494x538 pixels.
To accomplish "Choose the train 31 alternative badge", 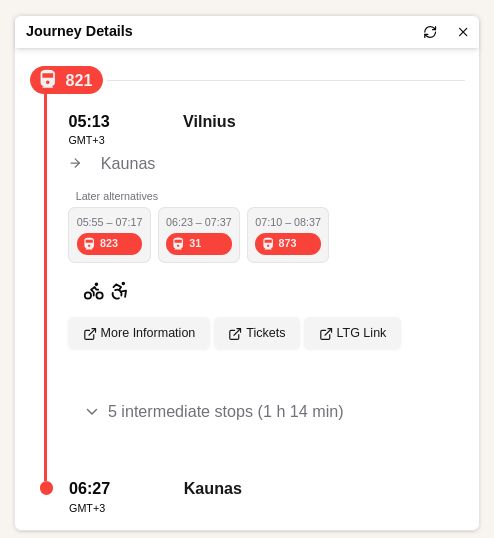I will 199,244.
